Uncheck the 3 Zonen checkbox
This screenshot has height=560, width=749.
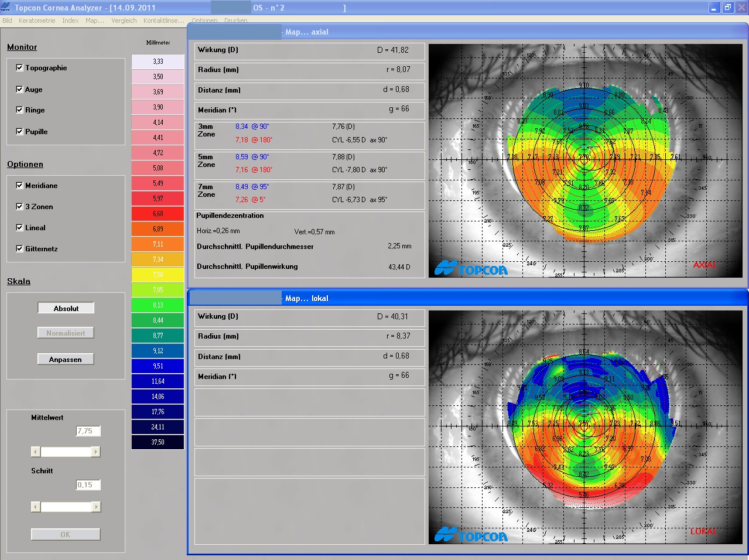click(x=19, y=206)
